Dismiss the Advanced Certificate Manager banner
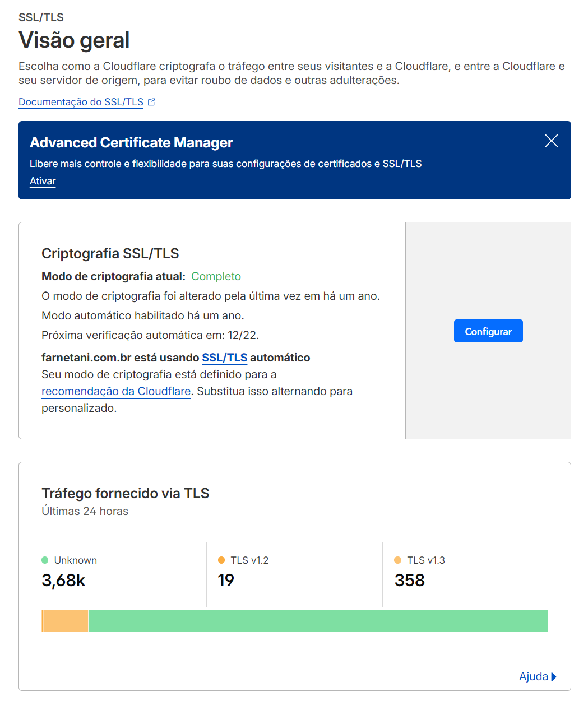 tap(551, 141)
